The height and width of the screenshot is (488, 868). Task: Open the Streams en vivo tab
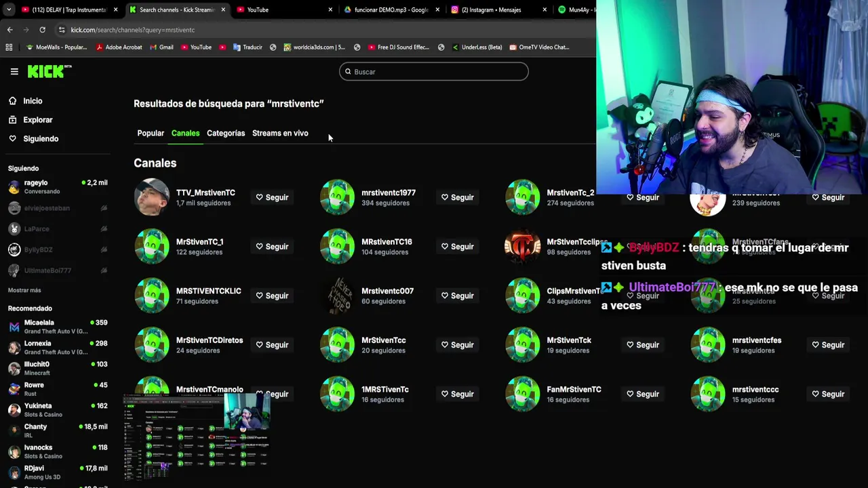coord(280,134)
